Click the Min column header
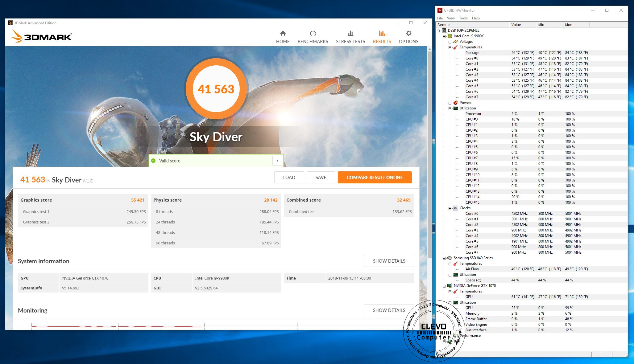The height and width of the screenshot is (364, 634). (x=549, y=25)
